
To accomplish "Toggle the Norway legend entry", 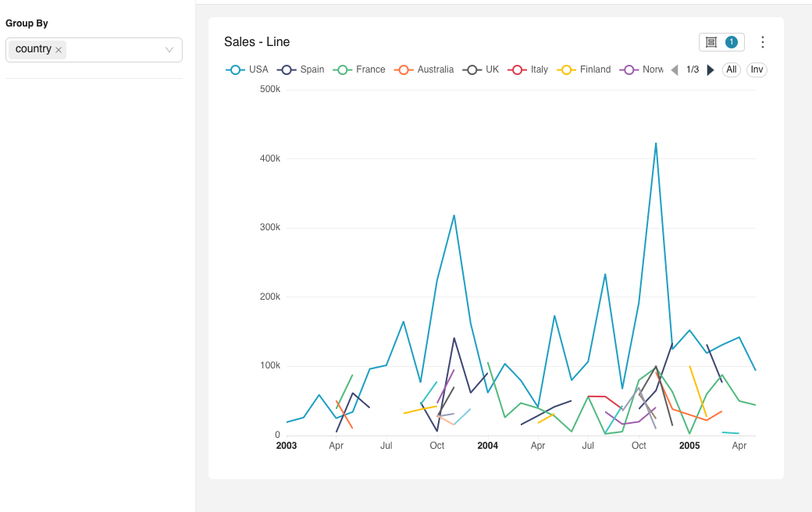I will pos(642,69).
